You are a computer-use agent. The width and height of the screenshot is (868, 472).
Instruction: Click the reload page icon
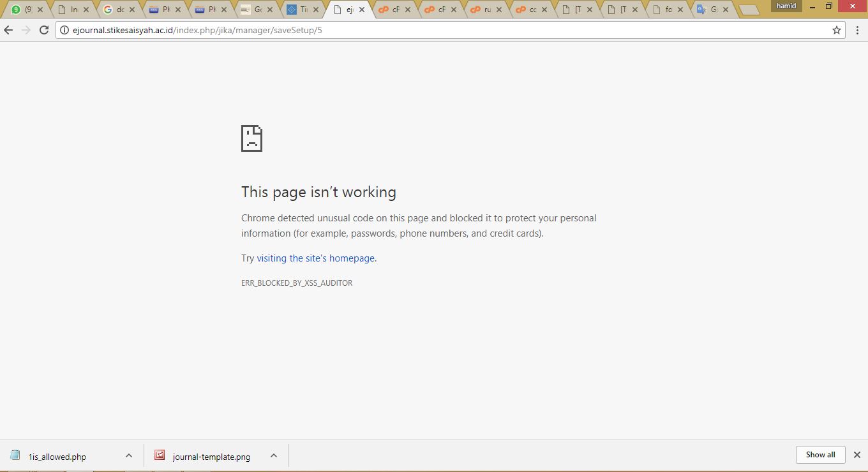pyautogui.click(x=44, y=30)
